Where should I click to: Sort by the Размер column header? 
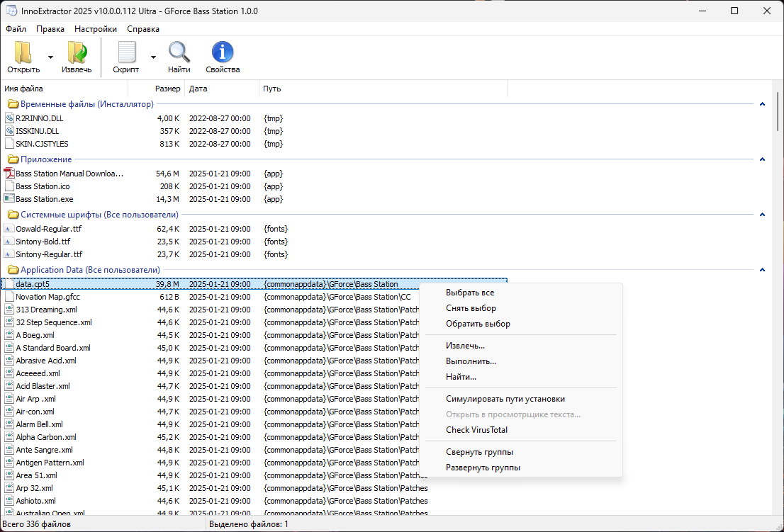pyautogui.click(x=157, y=89)
